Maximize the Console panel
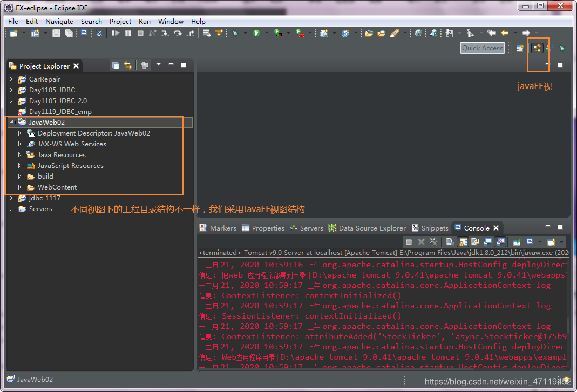 click(x=560, y=227)
